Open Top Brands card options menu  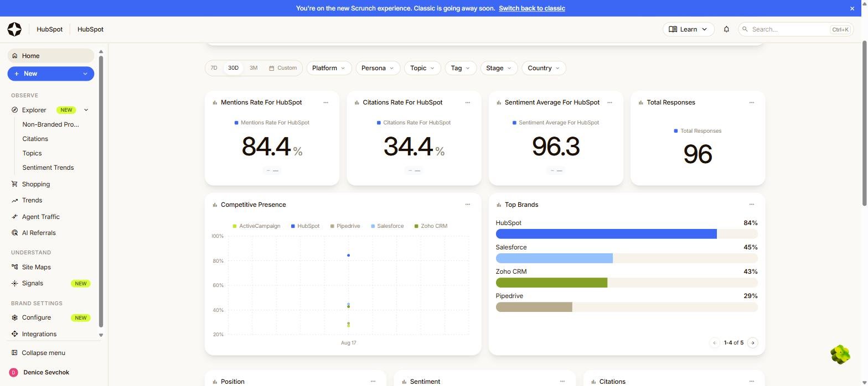pos(751,205)
